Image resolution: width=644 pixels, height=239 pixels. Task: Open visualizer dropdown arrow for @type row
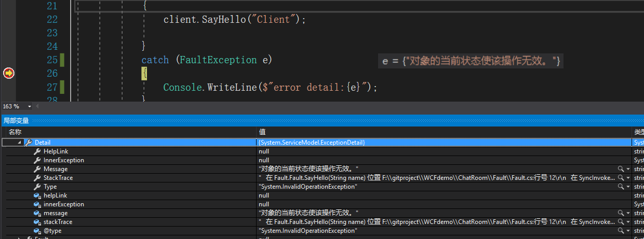[627, 231]
